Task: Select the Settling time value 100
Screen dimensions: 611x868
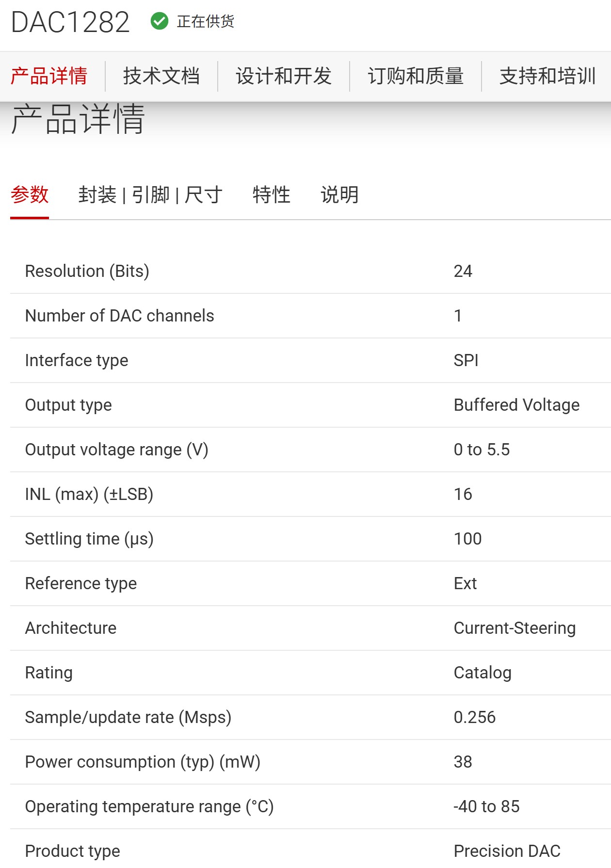Action: click(x=467, y=539)
